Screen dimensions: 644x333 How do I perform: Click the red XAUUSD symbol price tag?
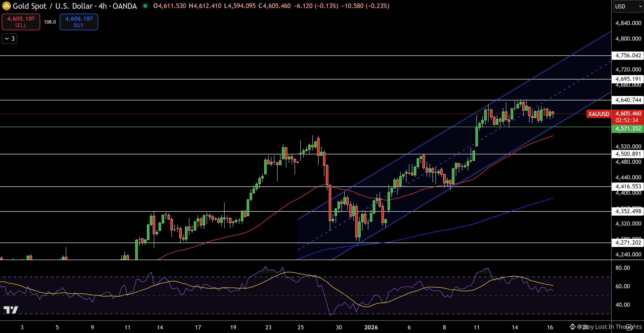tap(599, 114)
